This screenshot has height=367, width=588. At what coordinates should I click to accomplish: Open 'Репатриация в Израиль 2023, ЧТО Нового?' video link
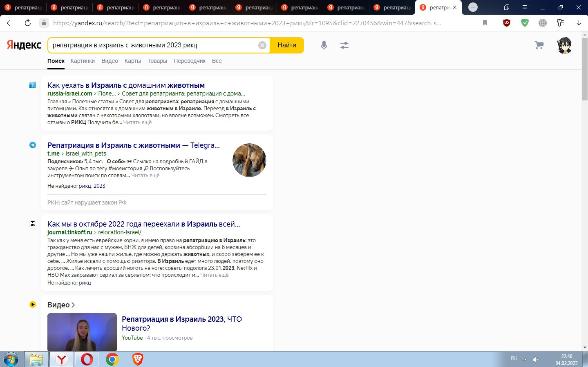tap(182, 323)
